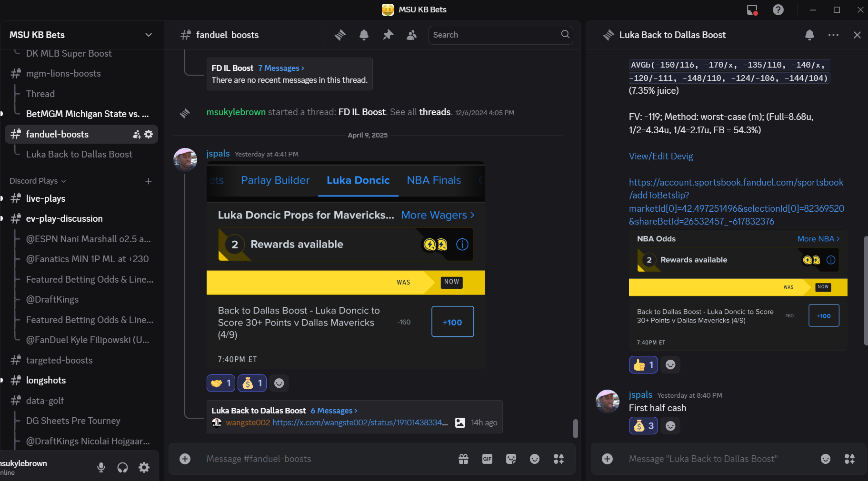Select the longshots channel

[x=46, y=380]
